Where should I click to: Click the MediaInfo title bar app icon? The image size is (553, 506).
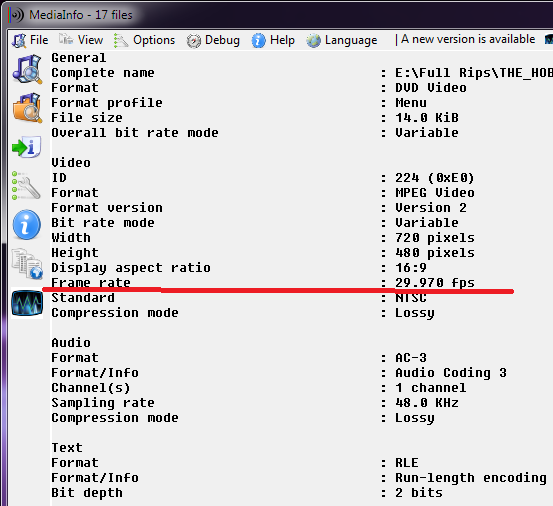(16, 15)
